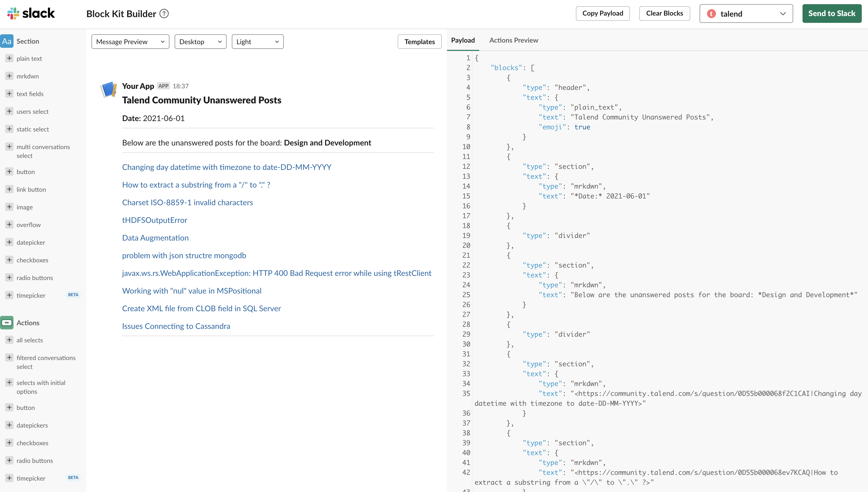
Task: Open Block Kit Builder help
Action: pos(164,14)
